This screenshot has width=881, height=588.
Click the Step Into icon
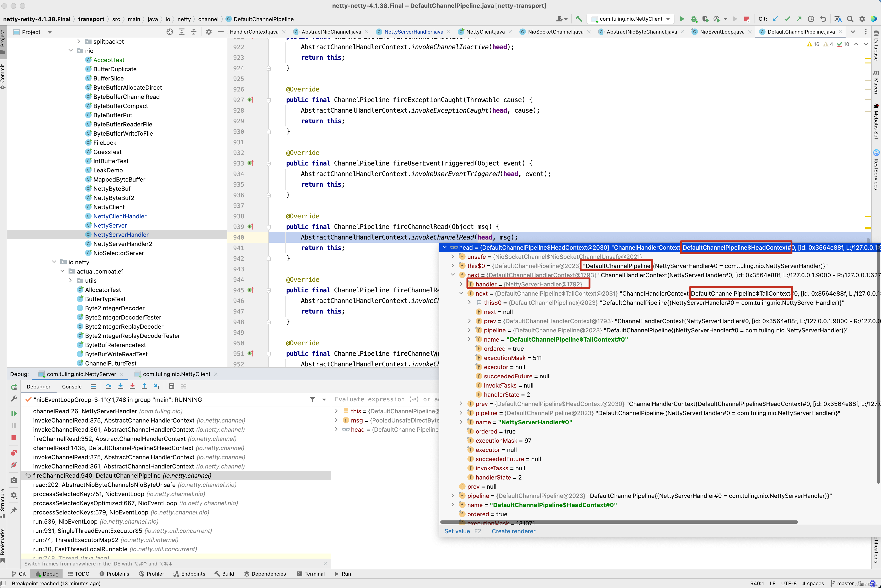(121, 386)
